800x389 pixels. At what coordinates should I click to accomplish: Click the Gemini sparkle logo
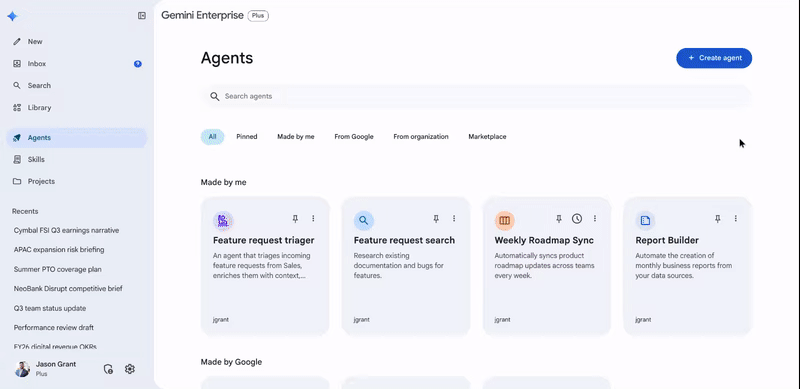click(x=12, y=16)
